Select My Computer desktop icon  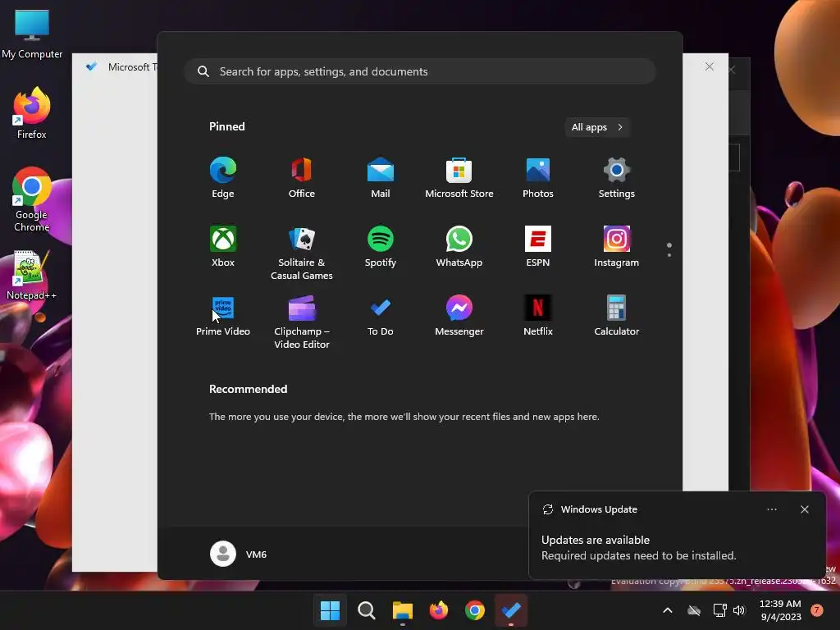(32, 34)
